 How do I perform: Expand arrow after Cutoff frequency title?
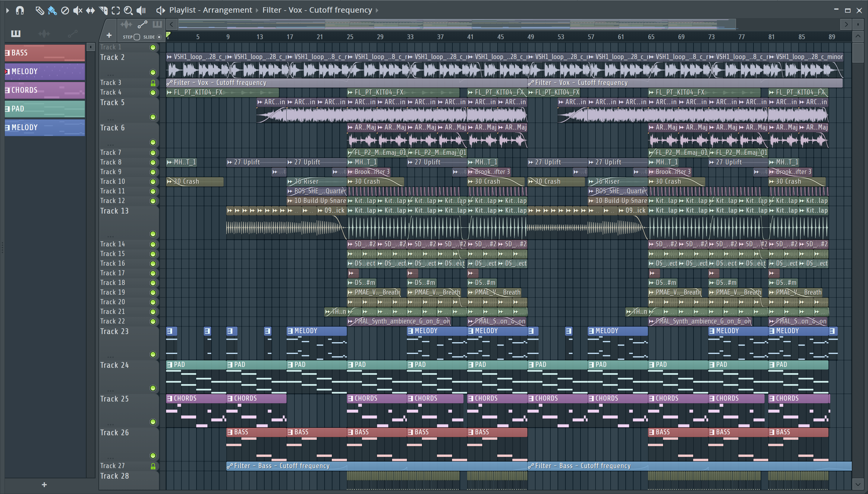pyautogui.click(x=377, y=11)
